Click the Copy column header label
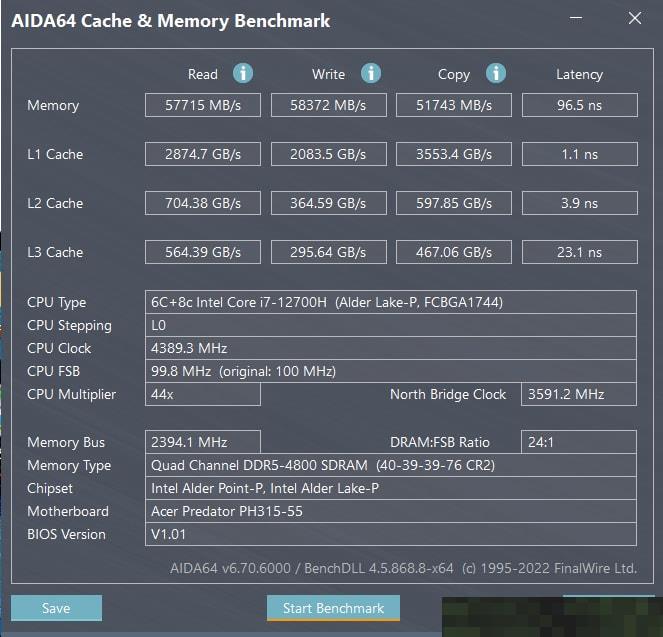Image resolution: width=663 pixels, height=637 pixels. (454, 75)
